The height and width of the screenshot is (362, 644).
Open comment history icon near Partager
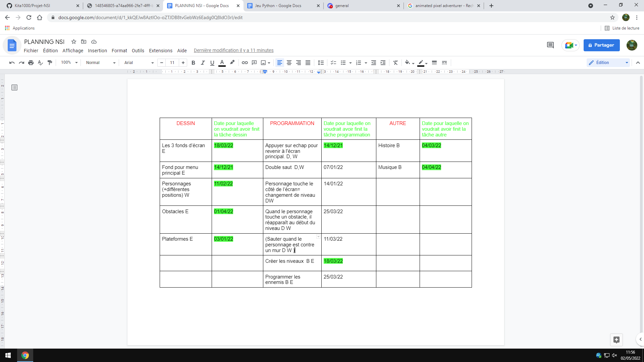[550, 45]
